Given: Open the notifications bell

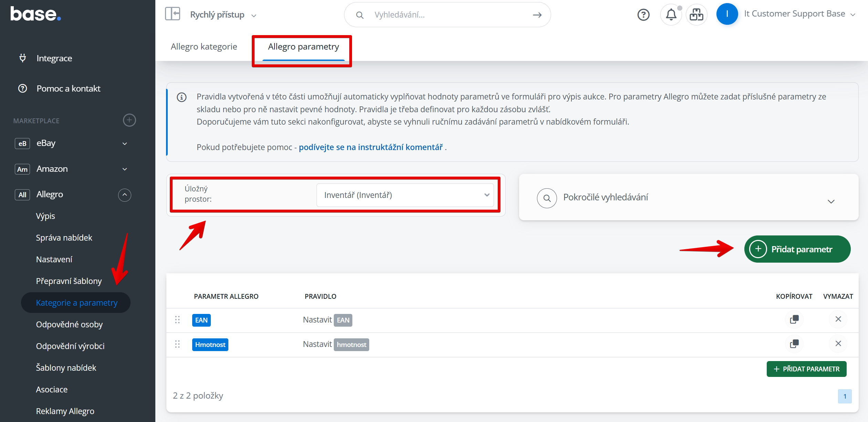Looking at the screenshot, I should [671, 14].
